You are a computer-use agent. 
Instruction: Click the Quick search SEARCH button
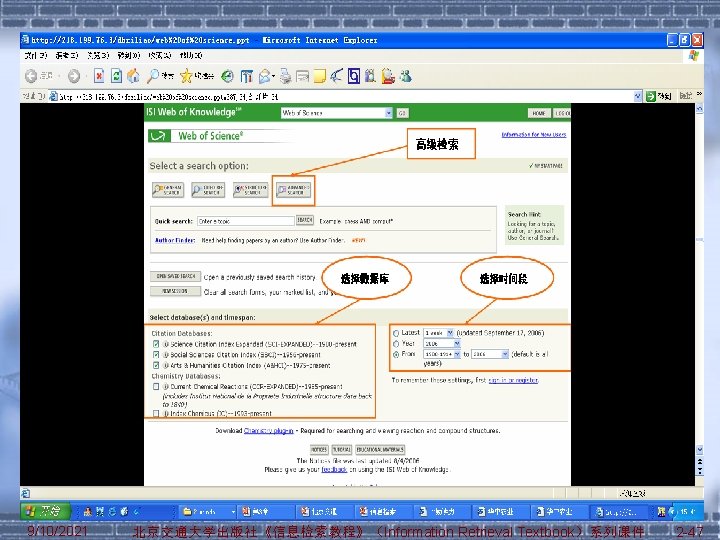click(x=304, y=220)
